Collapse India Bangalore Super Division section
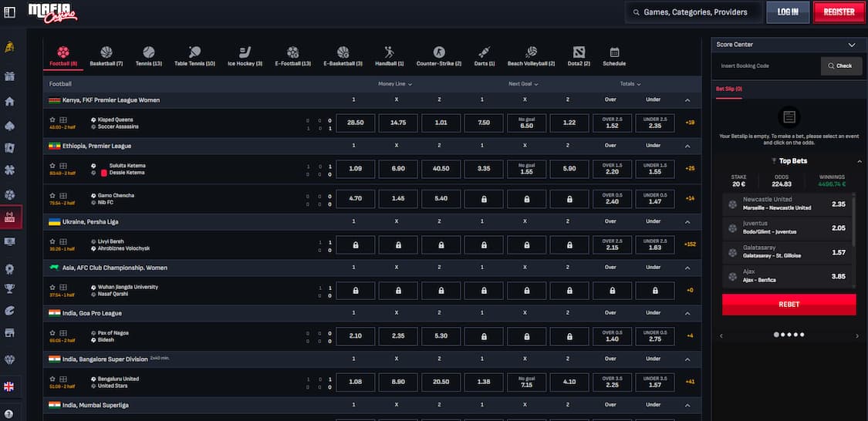 (687, 359)
